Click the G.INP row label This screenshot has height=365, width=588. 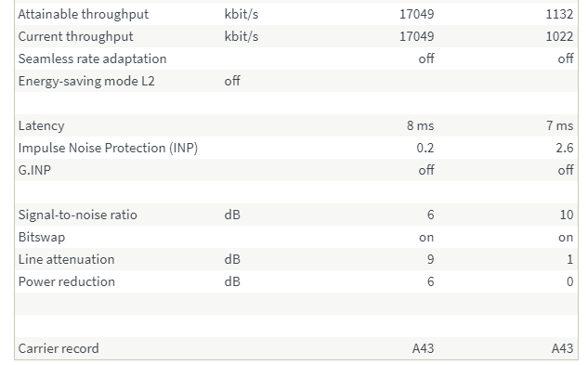click(34, 170)
